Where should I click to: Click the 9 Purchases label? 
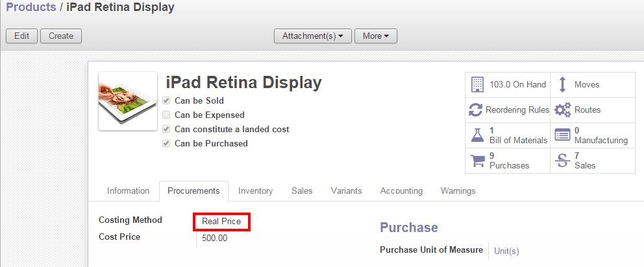click(509, 160)
